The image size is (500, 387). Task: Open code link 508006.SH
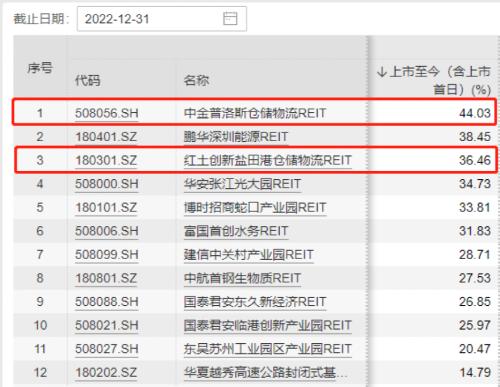(107, 231)
